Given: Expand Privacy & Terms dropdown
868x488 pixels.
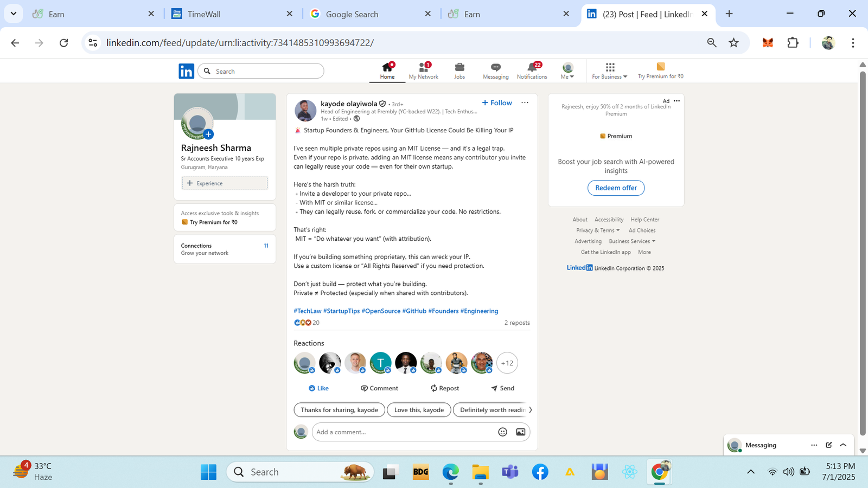Looking at the screenshot, I should click(x=598, y=230).
